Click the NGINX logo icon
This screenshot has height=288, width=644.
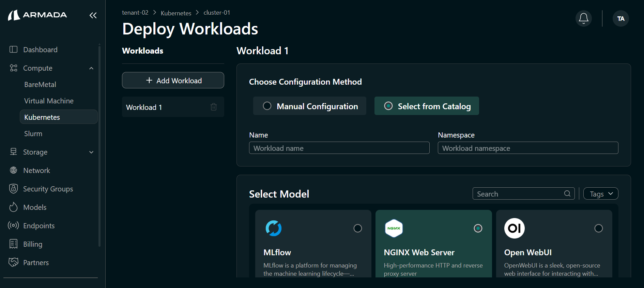(394, 228)
